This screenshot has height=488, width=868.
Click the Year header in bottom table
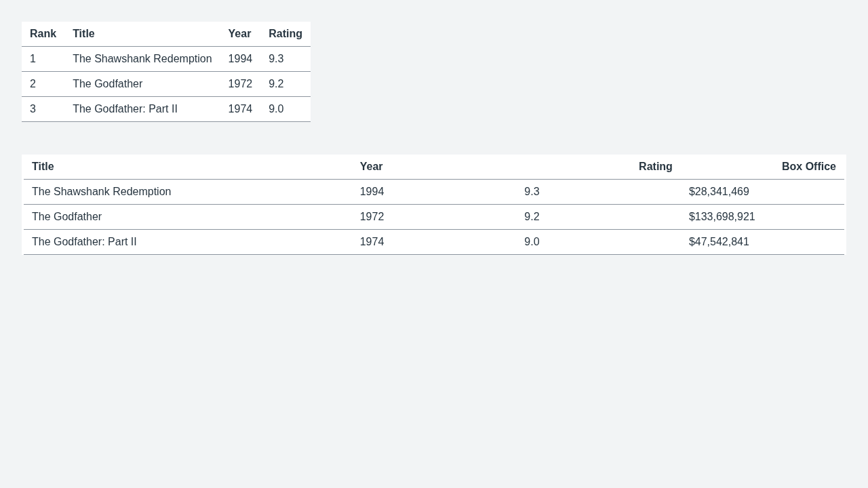tap(371, 167)
